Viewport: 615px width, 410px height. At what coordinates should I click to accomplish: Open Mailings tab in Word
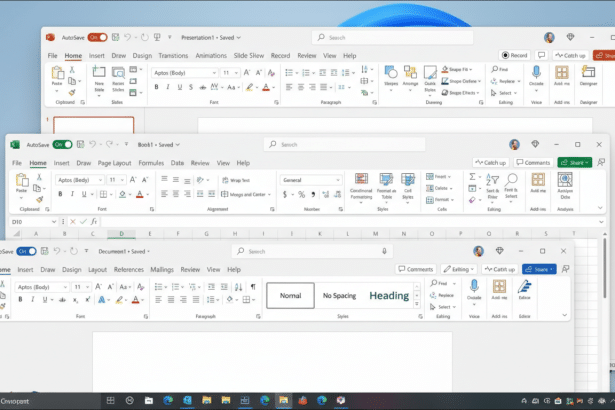(x=162, y=270)
